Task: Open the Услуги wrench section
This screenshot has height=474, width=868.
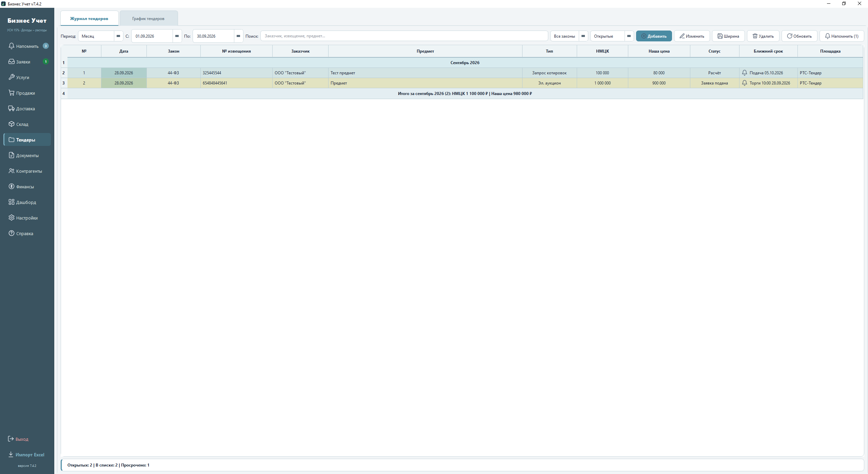Action: pos(27,77)
